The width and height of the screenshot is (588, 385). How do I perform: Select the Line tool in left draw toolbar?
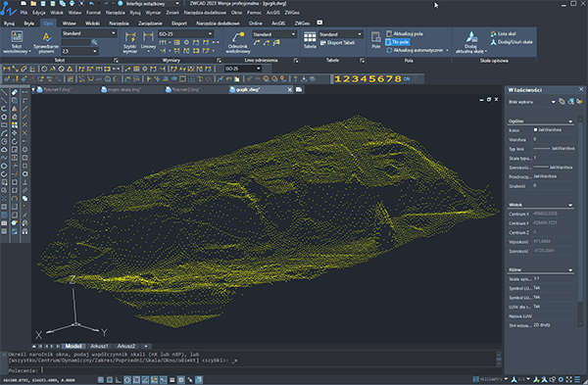[x=4, y=92]
